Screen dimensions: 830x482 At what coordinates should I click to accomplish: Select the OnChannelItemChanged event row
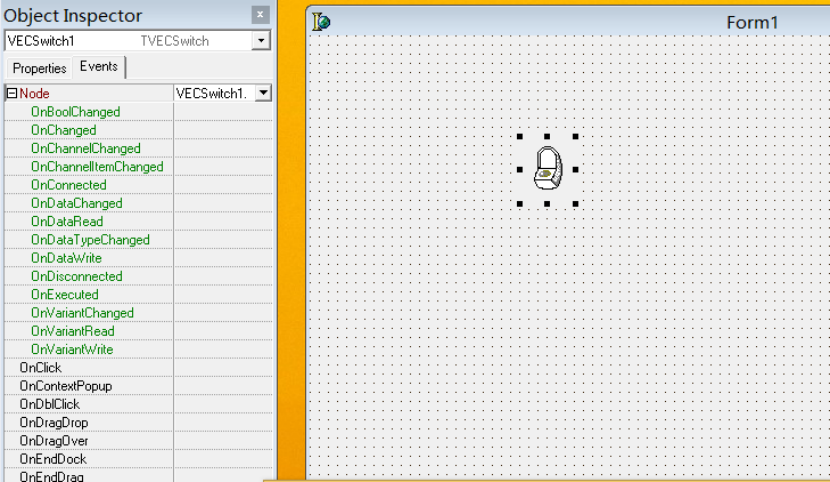(97, 167)
